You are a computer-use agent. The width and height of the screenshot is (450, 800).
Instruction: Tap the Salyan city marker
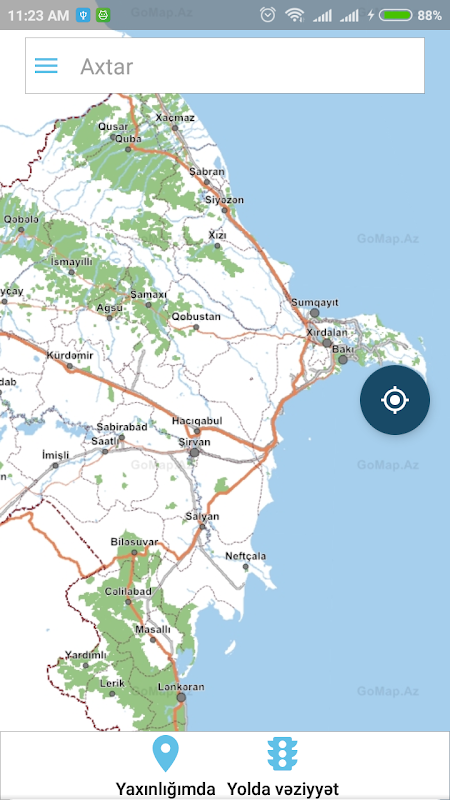click(203, 527)
